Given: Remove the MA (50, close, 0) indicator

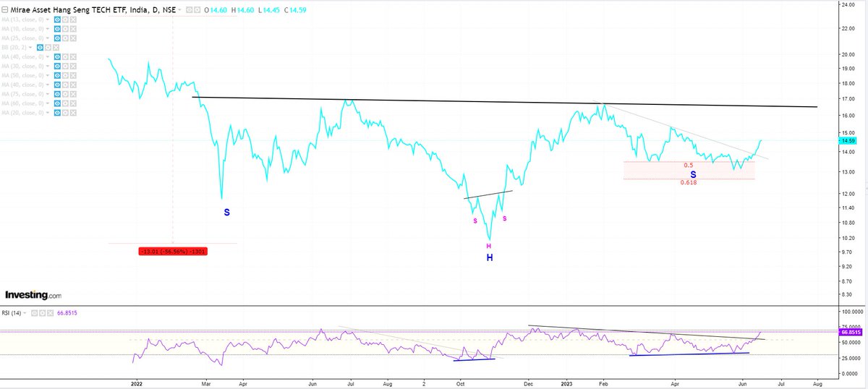Looking at the screenshot, I should tap(73, 75).
